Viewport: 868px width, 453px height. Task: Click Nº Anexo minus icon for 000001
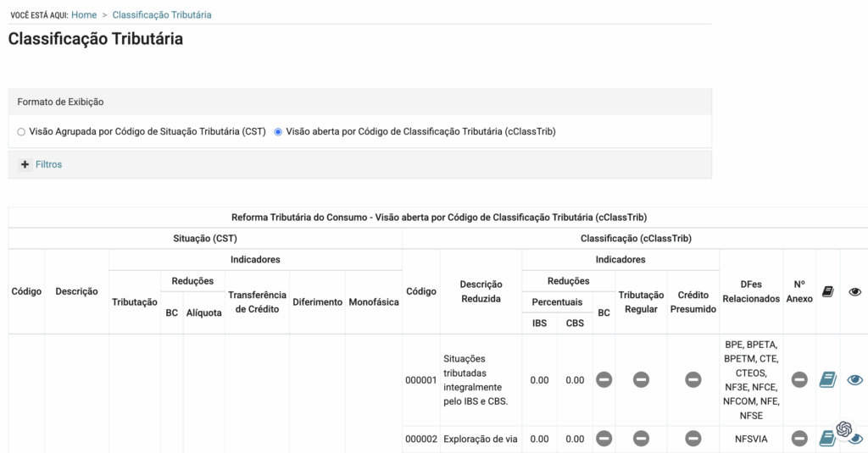point(799,380)
